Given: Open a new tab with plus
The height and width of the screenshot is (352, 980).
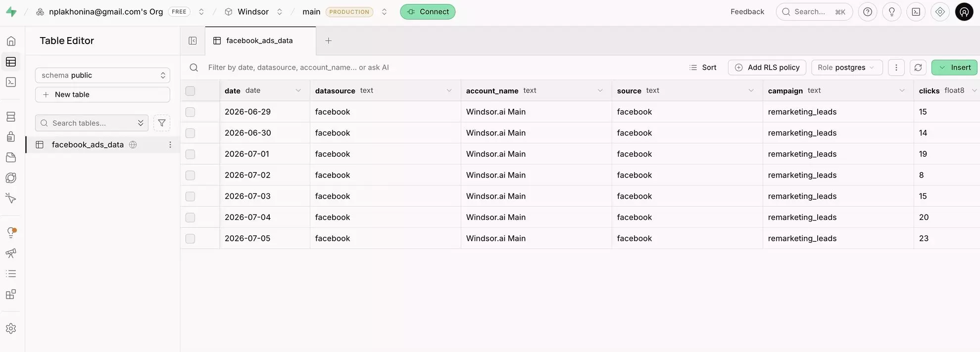Looking at the screenshot, I should [x=328, y=41].
